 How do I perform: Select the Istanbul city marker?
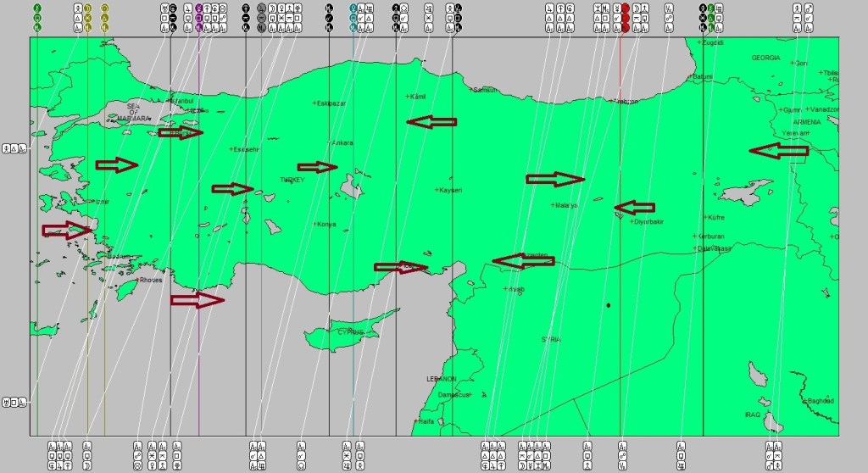point(170,101)
